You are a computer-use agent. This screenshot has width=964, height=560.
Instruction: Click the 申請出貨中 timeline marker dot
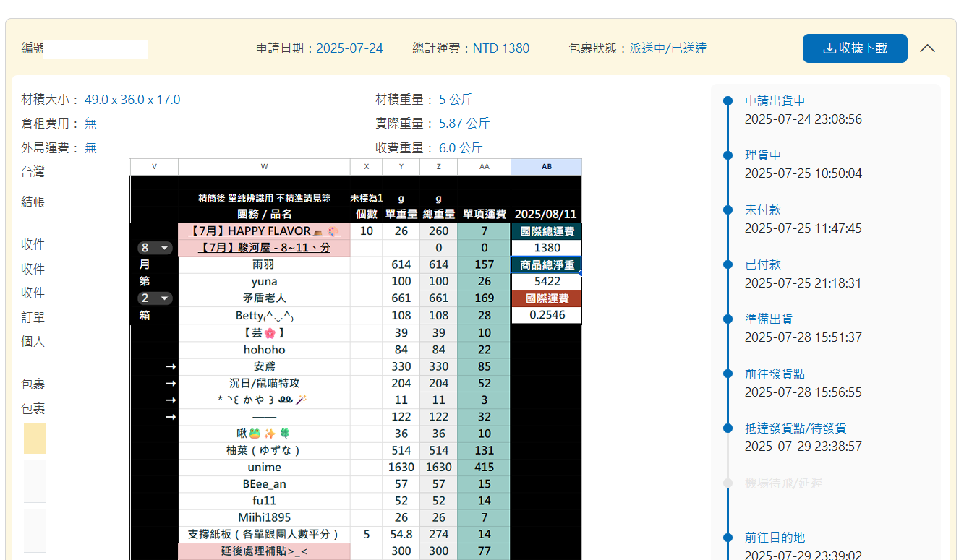pyautogui.click(x=728, y=101)
